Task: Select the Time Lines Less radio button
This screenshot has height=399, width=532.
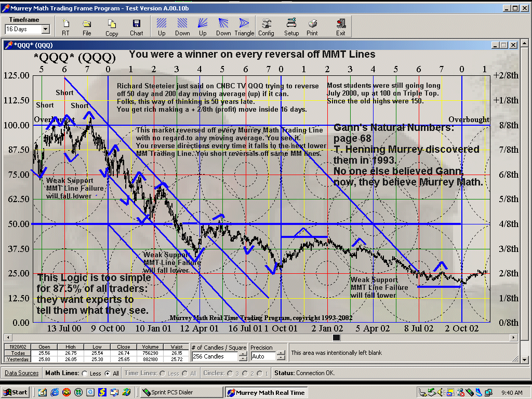Action: [163, 373]
